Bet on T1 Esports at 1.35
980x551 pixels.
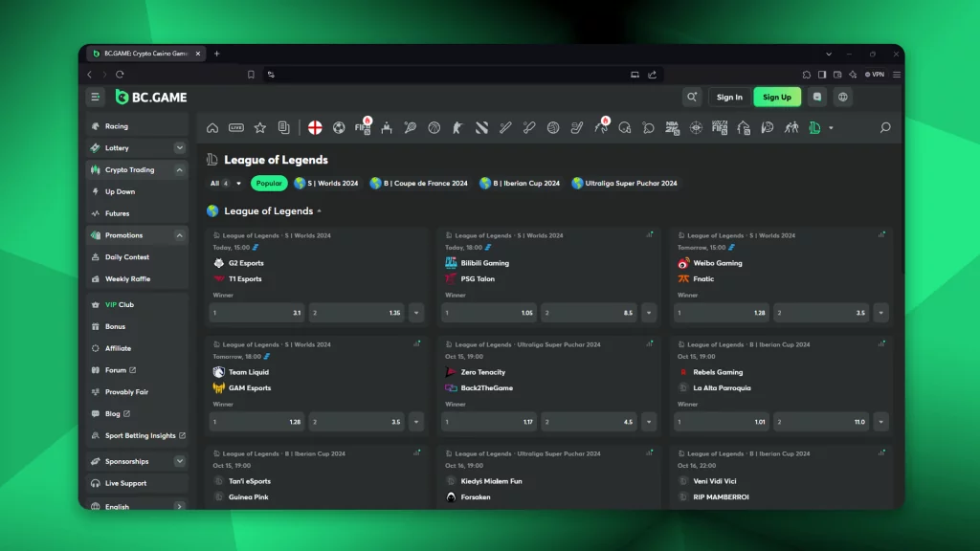click(x=357, y=313)
